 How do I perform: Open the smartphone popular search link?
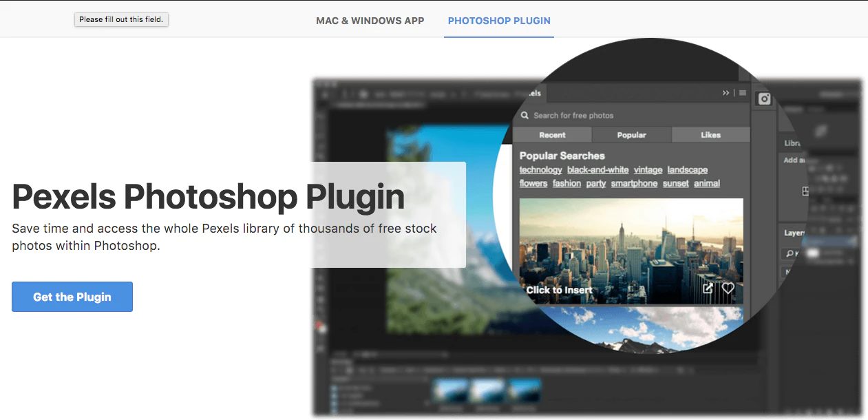tap(634, 184)
